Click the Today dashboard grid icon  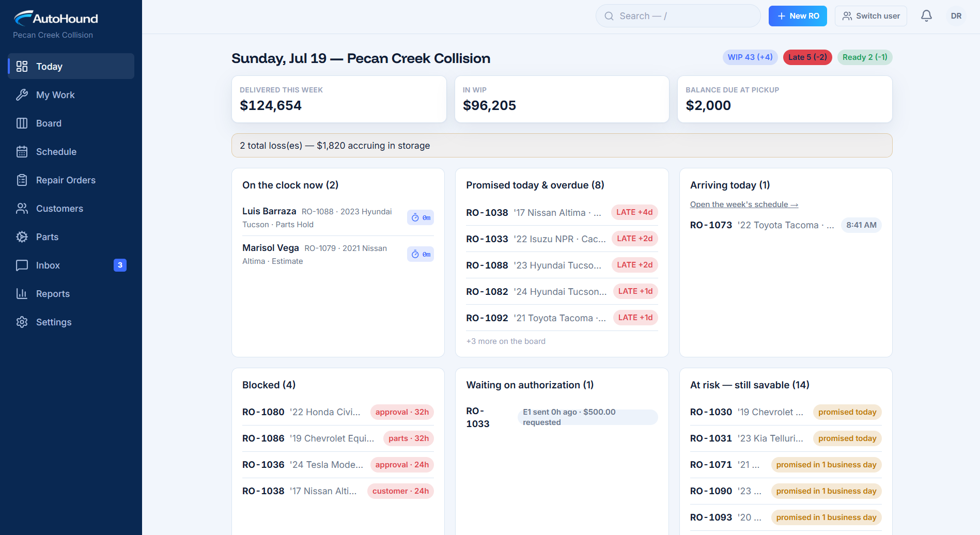pos(22,66)
